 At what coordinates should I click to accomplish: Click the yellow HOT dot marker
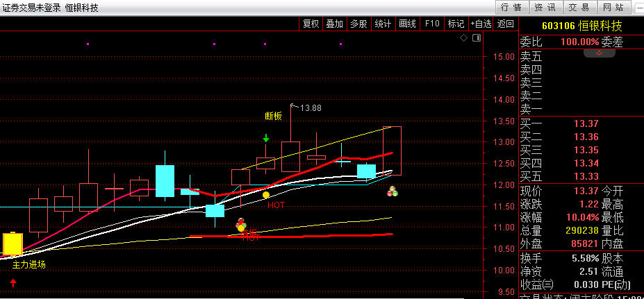(x=265, y=196)
